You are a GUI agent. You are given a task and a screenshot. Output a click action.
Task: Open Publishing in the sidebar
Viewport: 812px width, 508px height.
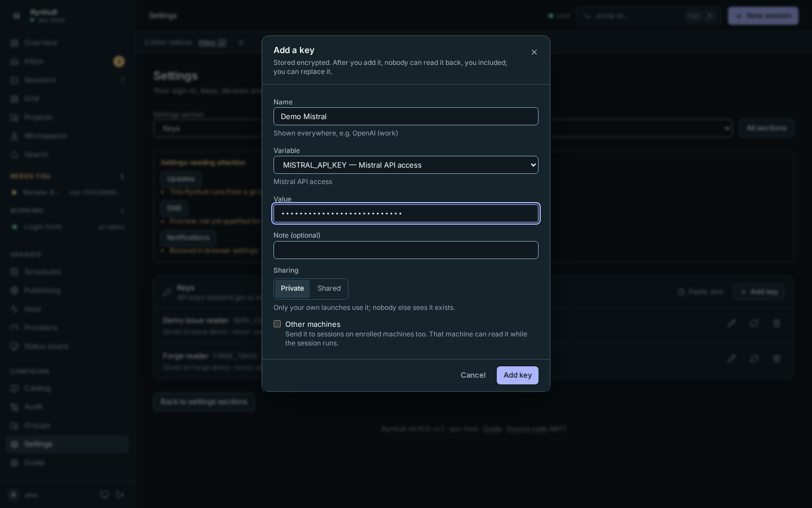(x=68, y=291)
